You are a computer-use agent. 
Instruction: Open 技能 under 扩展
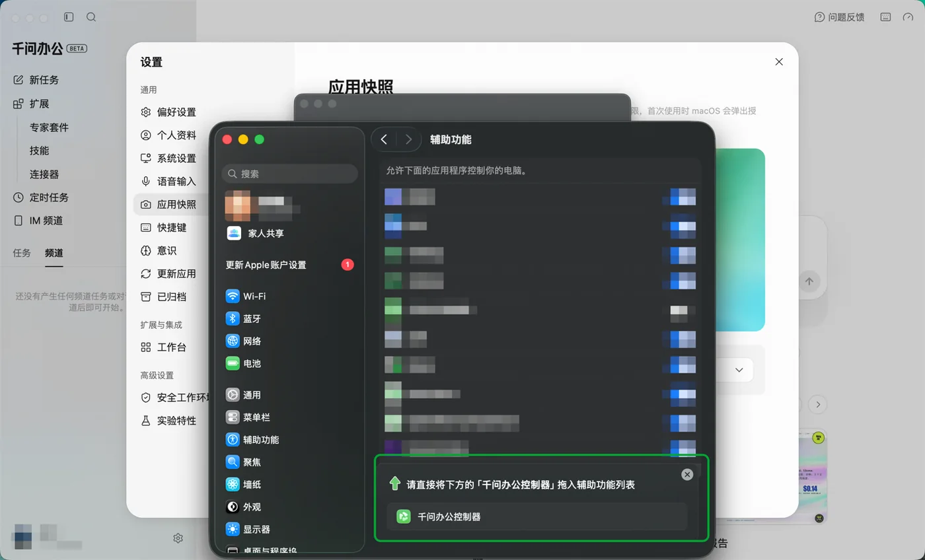[x=39, y=151]
